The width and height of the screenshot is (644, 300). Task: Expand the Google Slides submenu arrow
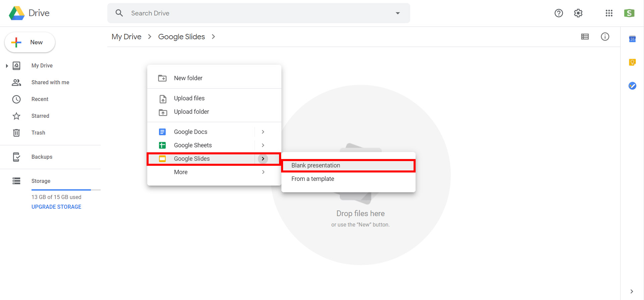point(263,159)
